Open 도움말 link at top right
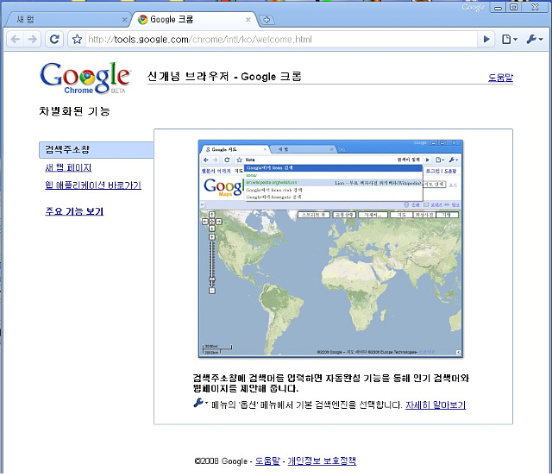This screenshot has width=552, height=474. point(500,77)
